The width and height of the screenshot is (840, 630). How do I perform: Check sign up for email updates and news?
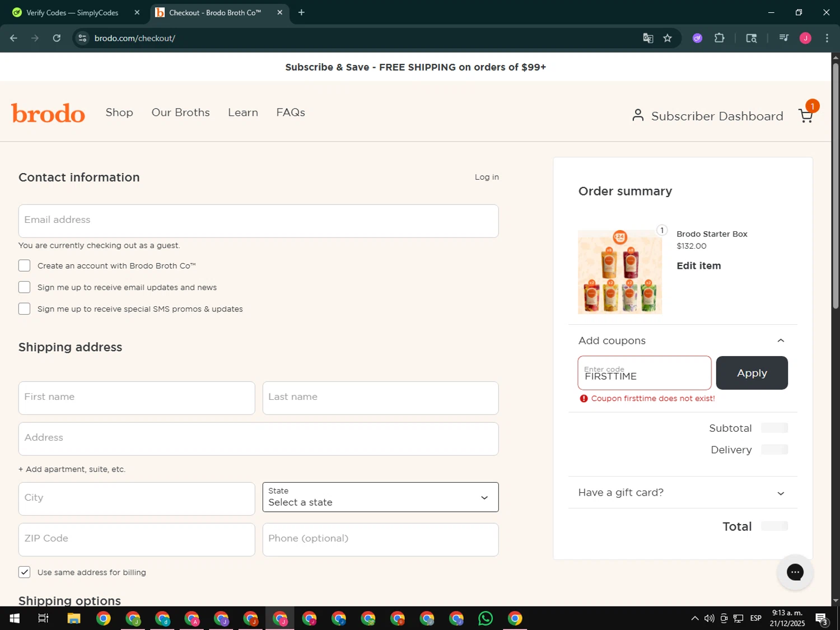pos(24,287)
